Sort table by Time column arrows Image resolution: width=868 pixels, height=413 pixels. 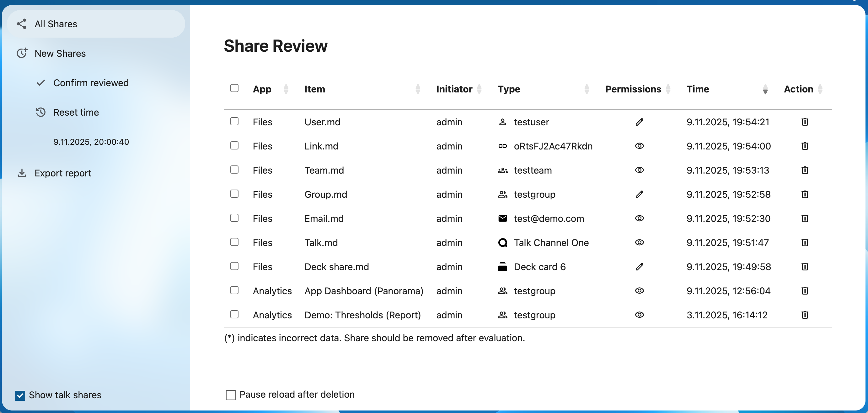pos(765,89)
